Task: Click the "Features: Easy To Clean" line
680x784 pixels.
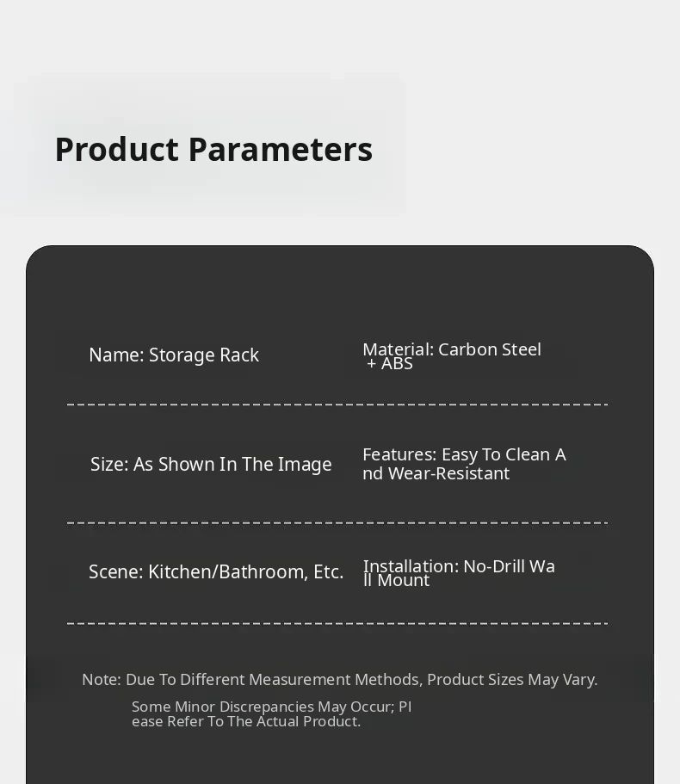Action: click(464, 454)
